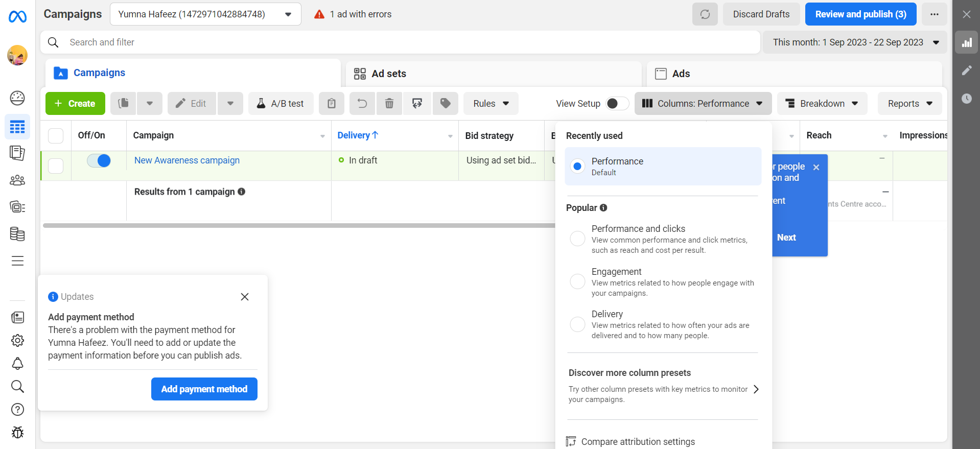Open the charts icon in right panel

[x=967, y=42]
